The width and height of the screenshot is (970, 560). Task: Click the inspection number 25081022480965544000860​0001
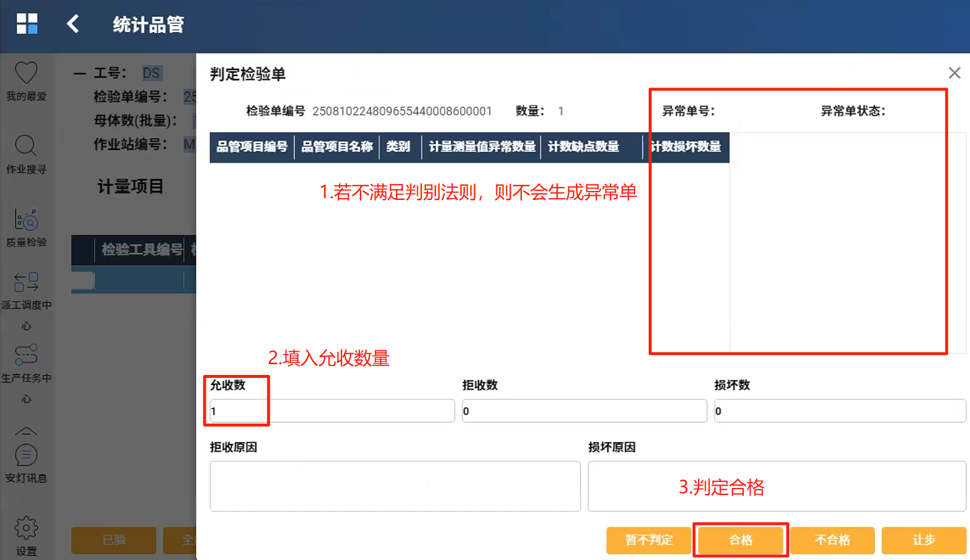[402, 111]
